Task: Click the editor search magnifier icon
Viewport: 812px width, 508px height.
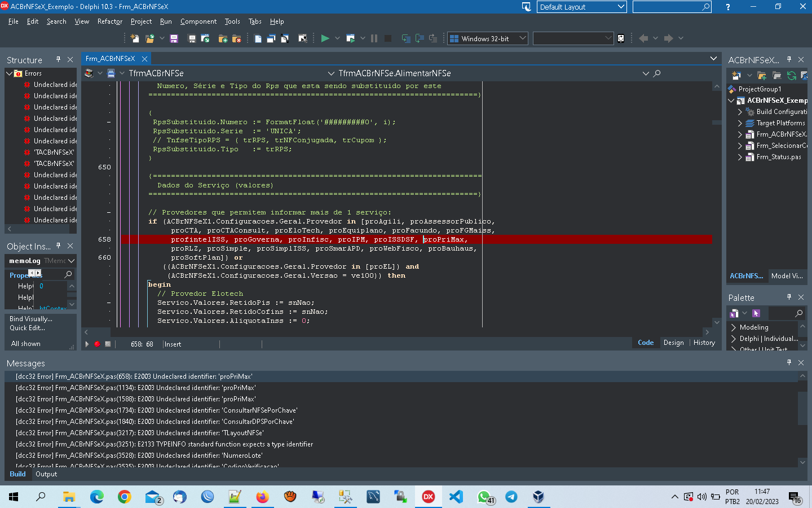Action: tap(657, 73)
